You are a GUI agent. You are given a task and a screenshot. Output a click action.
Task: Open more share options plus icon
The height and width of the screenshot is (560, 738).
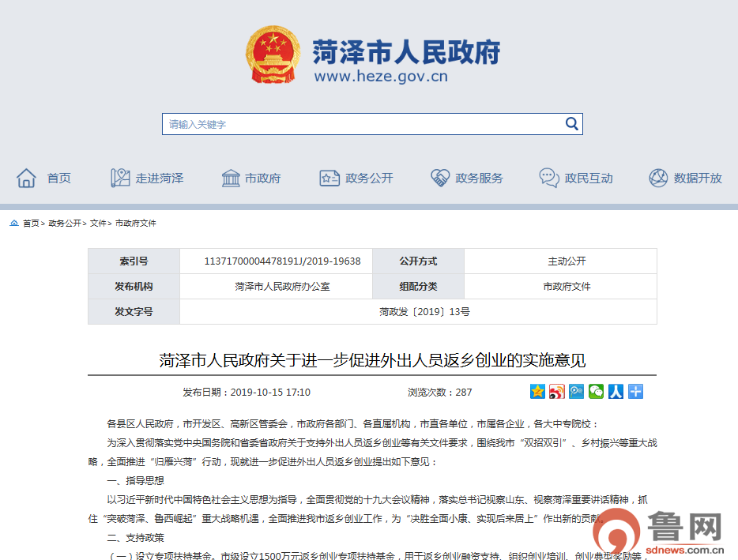[635, 392]
